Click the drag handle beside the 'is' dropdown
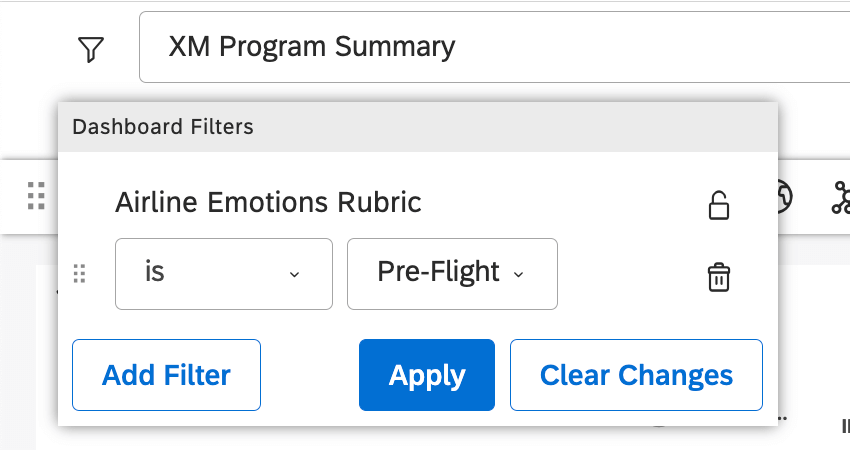850x450 pixels. [81, 274]
